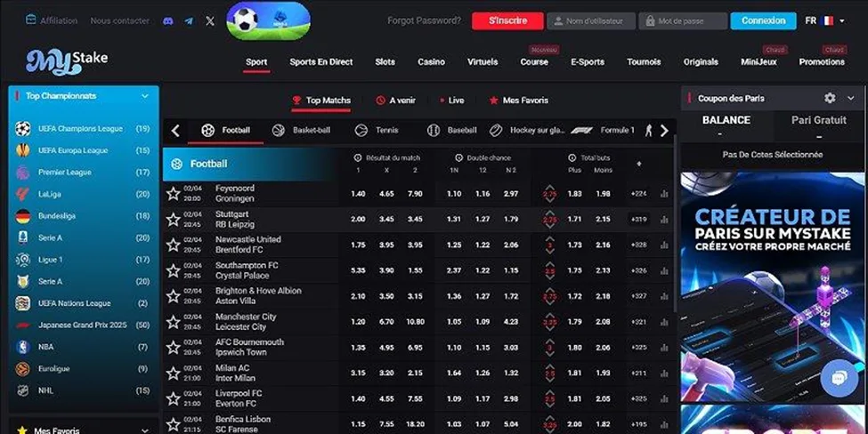
Task: Focus the Nom d'utilisateur field
Action: pyautogui.click(x=591, y=20)
